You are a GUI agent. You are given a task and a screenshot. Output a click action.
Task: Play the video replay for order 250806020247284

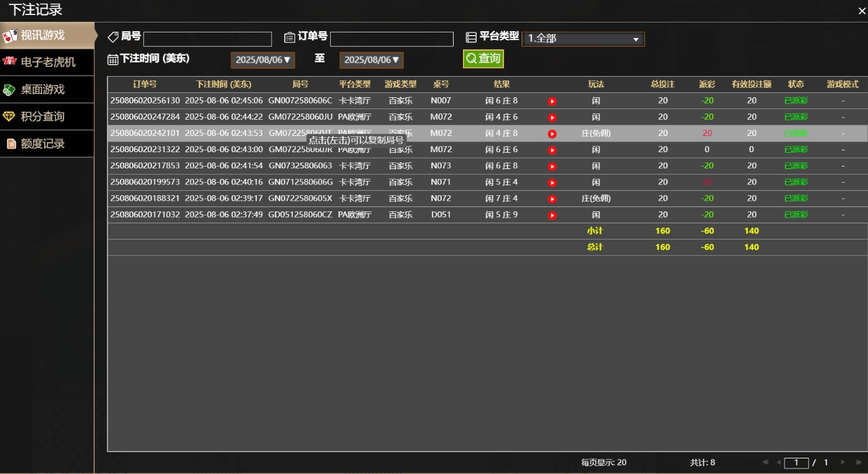[552, 117]
